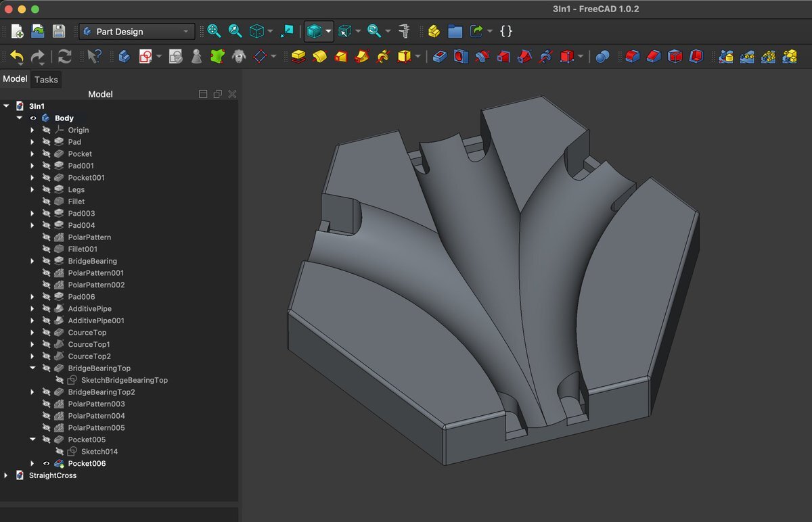Click the Undo arrow icon
Viewport: 812px width, 522px height.
point(17,57)
